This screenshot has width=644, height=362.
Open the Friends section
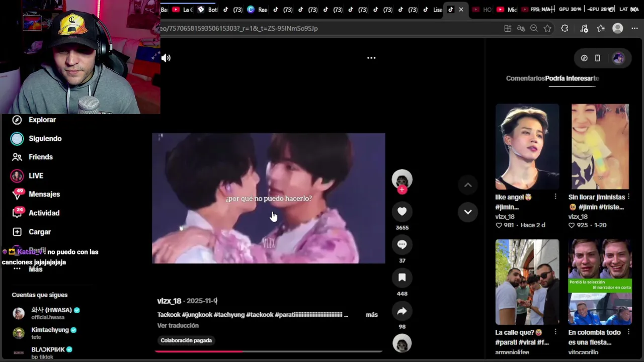click(x=33, y=157)
